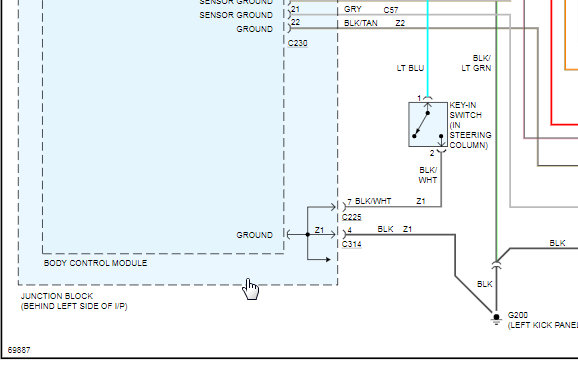The image size is (578, 374).
Task: Click the C225 connector label
Action: click(351, 217)
